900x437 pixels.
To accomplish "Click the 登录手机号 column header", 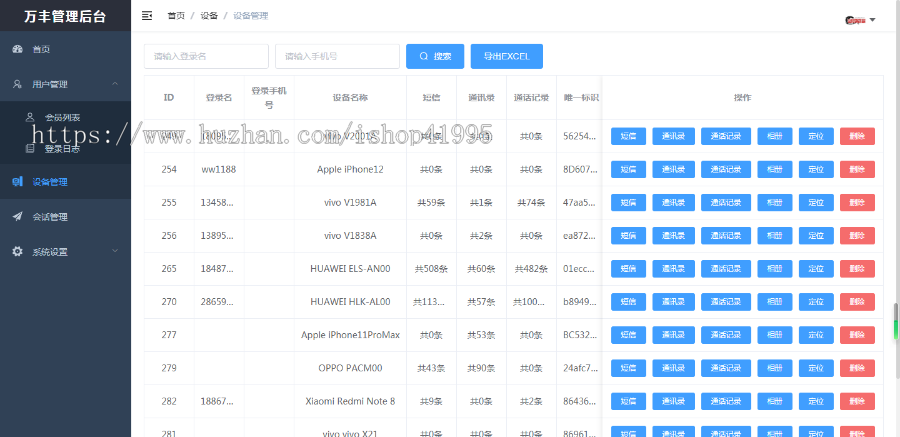I will pos(269,98).
